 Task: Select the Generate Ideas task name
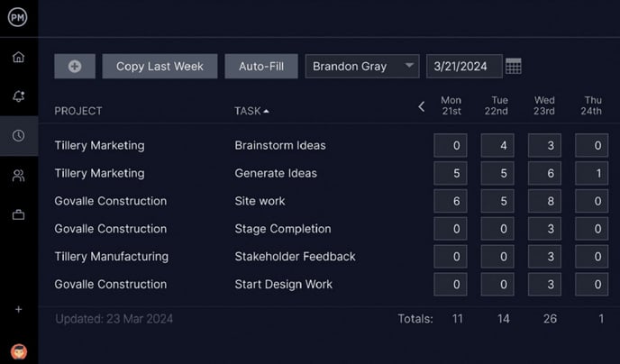pyautogui.click(x=276, y=173)
